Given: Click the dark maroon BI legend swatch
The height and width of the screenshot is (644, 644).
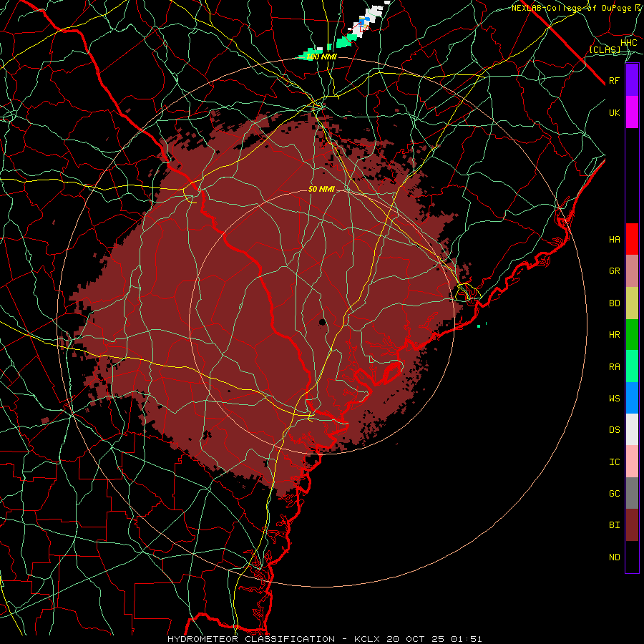Looking at the screenshot, I should pyautogui.click(x=632, y=525).
